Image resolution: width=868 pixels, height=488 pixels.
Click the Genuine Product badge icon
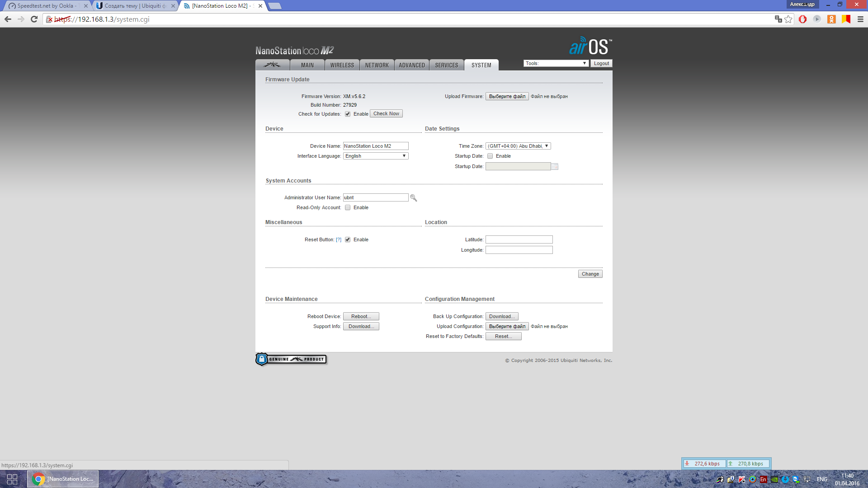coord(292,358)
